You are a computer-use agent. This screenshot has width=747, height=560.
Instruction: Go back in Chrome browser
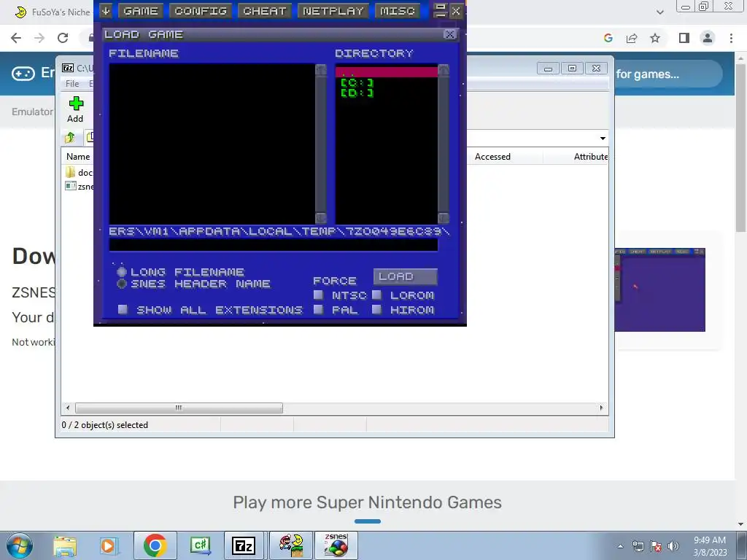click(x=16, y=38)
